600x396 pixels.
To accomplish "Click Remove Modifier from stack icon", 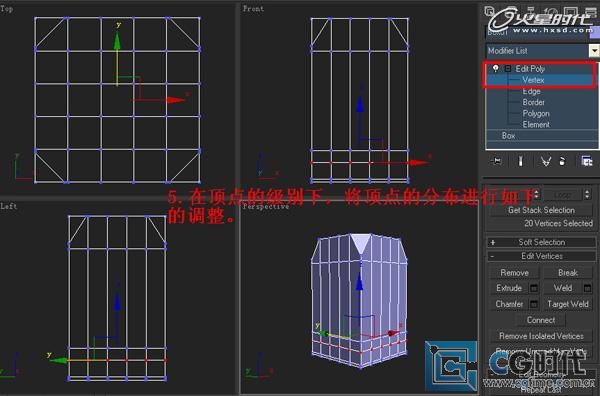I will pyautogui.click(x=562, y=161).
